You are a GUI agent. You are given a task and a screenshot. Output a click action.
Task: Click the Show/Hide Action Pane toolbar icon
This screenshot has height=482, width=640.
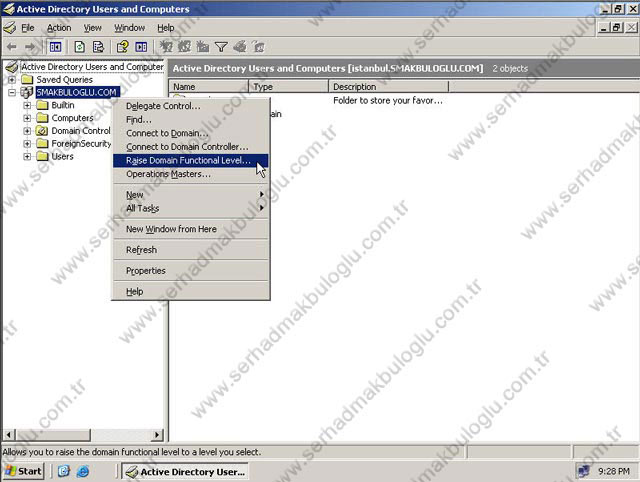pos(141,47)
